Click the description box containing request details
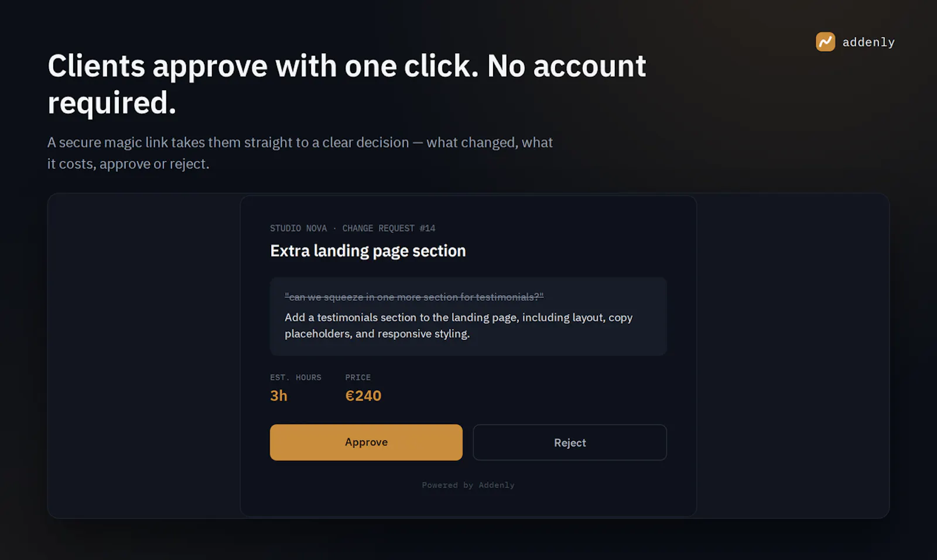This screenshot has width=937, height=560. (468, 317)
